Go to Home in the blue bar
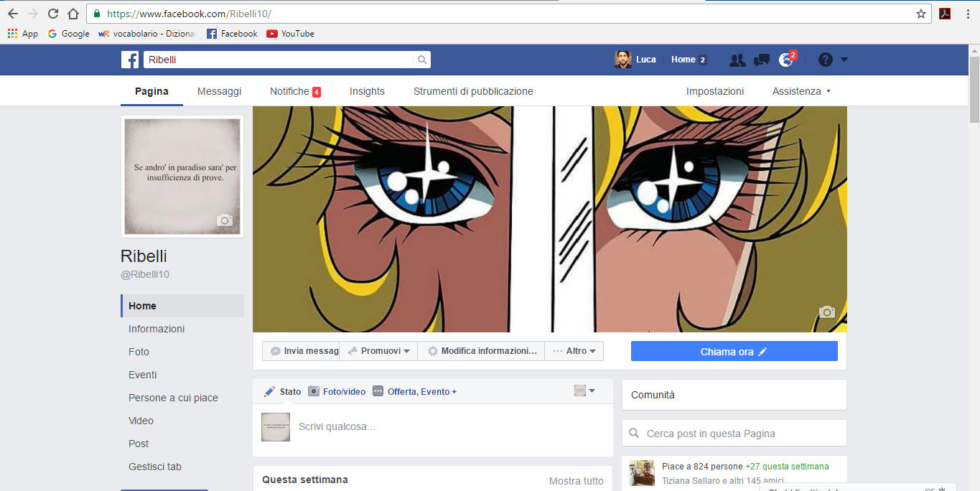The height and width of the screenshot is (491, 980). tap(683, 60)
